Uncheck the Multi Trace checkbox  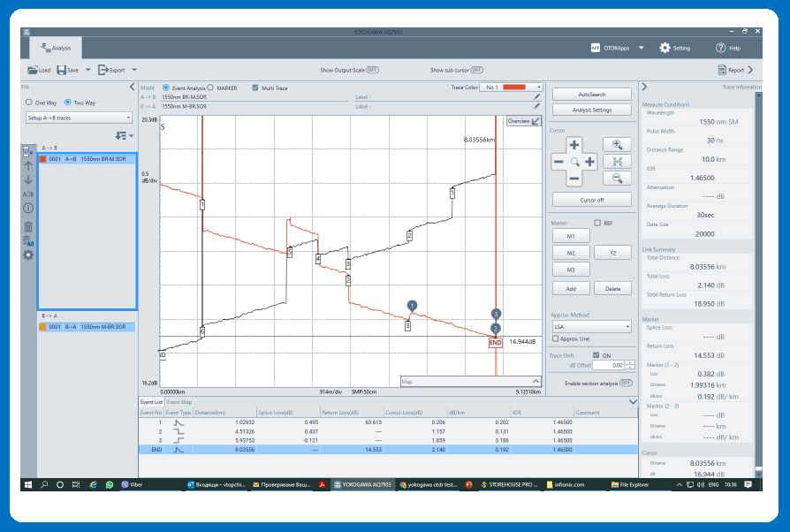(254, 87)
